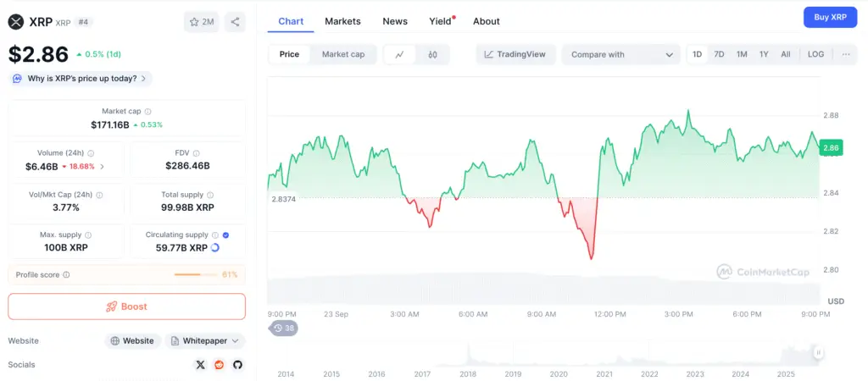This screenshot has width=868, height=381.
Task: Add XRP to watchlist with star button
Action: coord(202,22)
